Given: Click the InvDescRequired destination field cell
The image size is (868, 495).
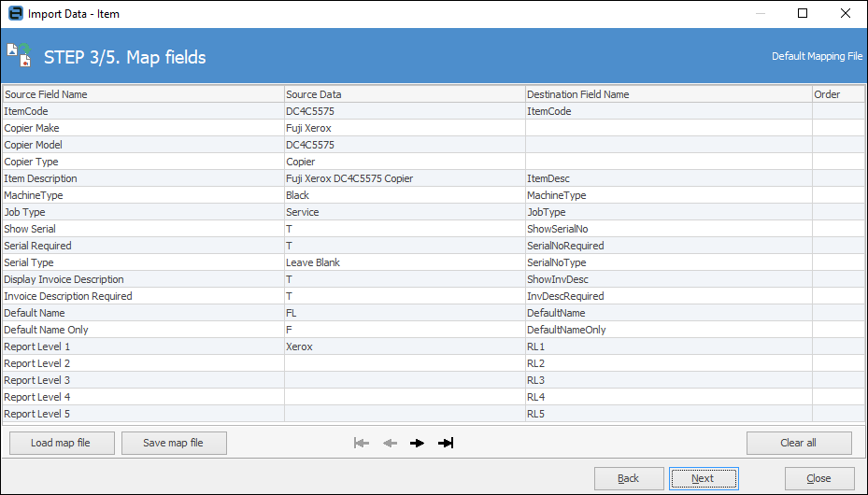Looking at the screenshot, I should click(669, 296).
